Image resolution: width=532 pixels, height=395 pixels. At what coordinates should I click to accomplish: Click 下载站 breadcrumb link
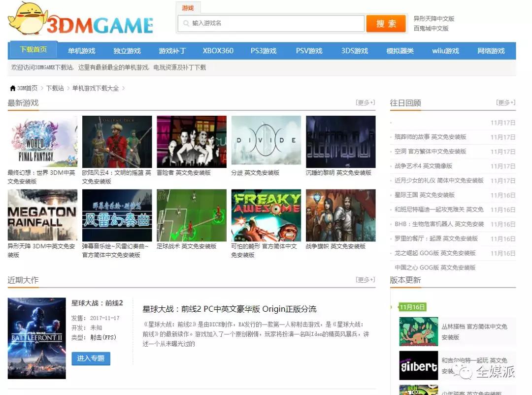[x=55, y=88]
